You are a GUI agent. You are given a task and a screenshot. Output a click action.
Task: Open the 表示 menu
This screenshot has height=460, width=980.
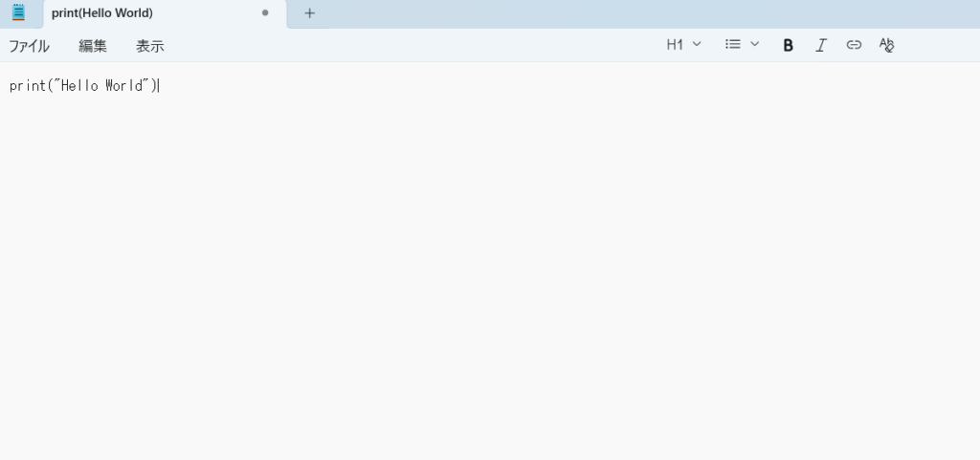click(x=150, y=46)
